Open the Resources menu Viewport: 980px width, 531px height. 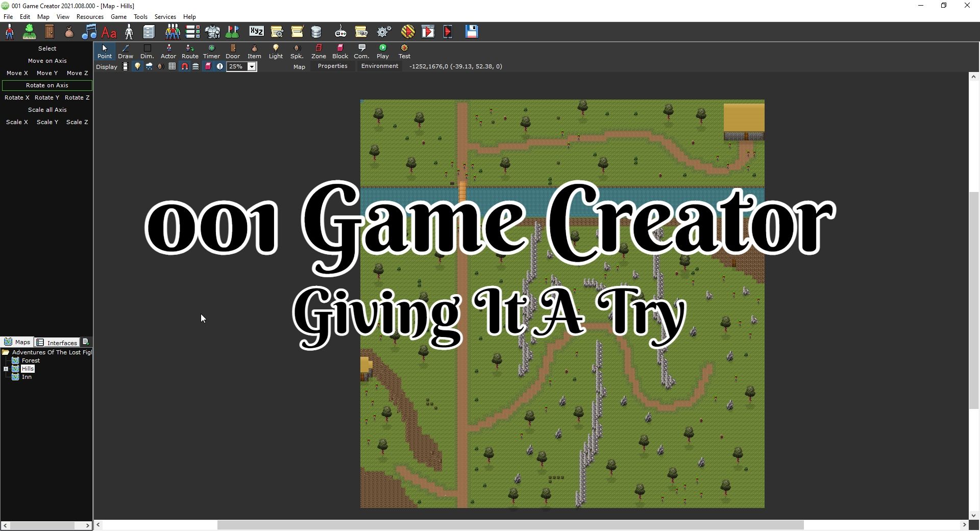pos(90,16)
